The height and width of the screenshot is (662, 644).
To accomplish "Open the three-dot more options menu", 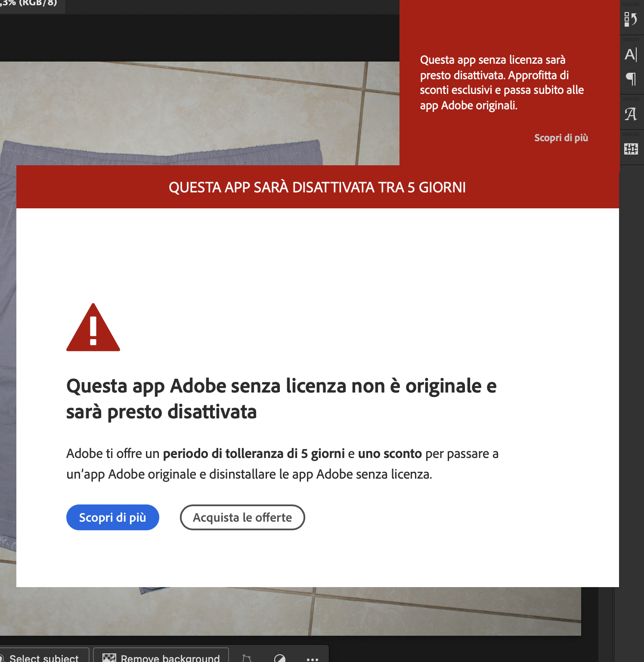I will point(312,659).
